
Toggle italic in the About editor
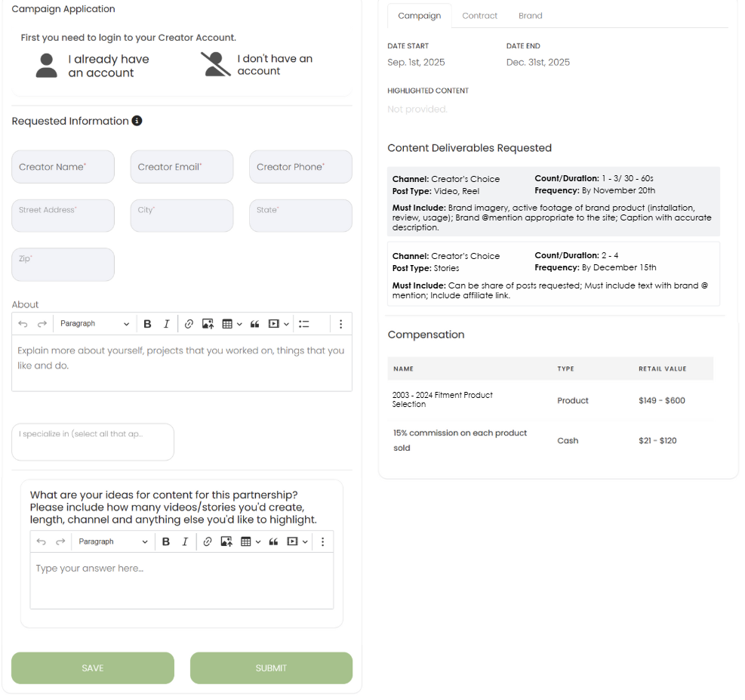(167, 324)
